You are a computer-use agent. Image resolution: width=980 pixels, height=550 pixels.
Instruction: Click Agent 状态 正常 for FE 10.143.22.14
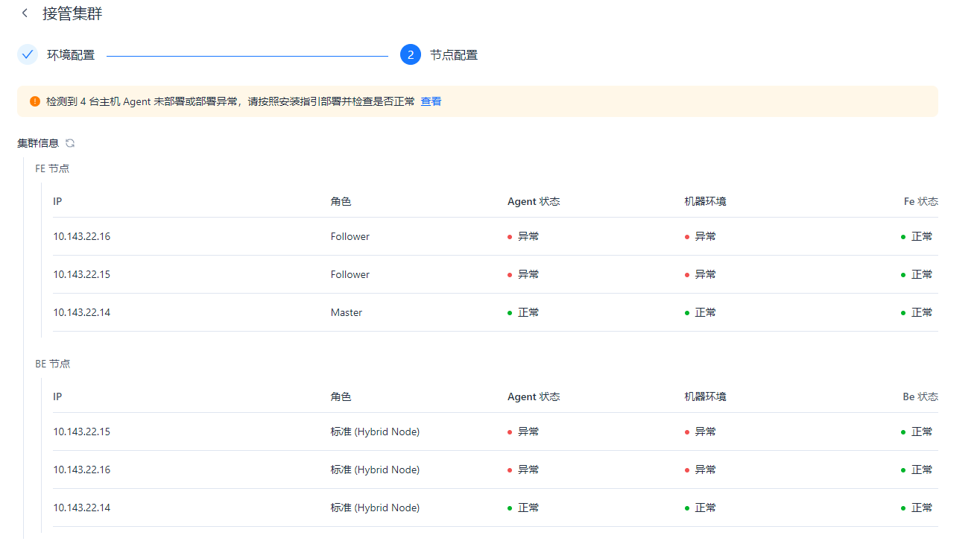(523, 312)
